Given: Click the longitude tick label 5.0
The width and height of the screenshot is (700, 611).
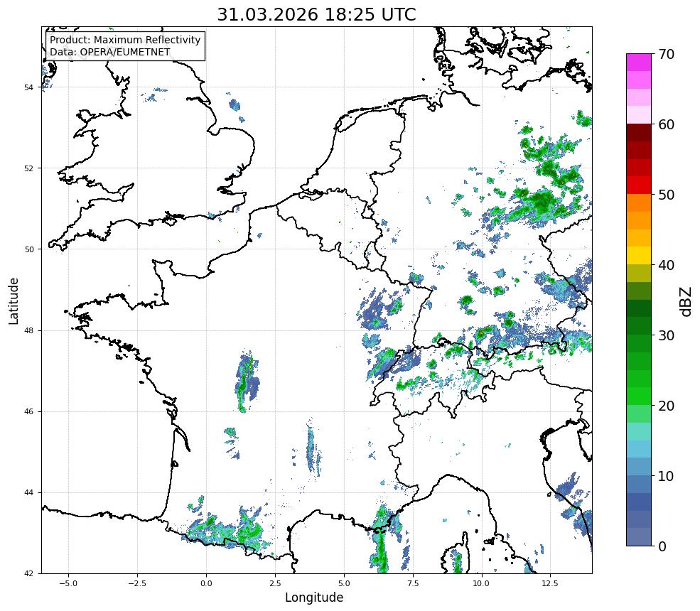Looking at the screenshot, I should click(x=344, y=583).
